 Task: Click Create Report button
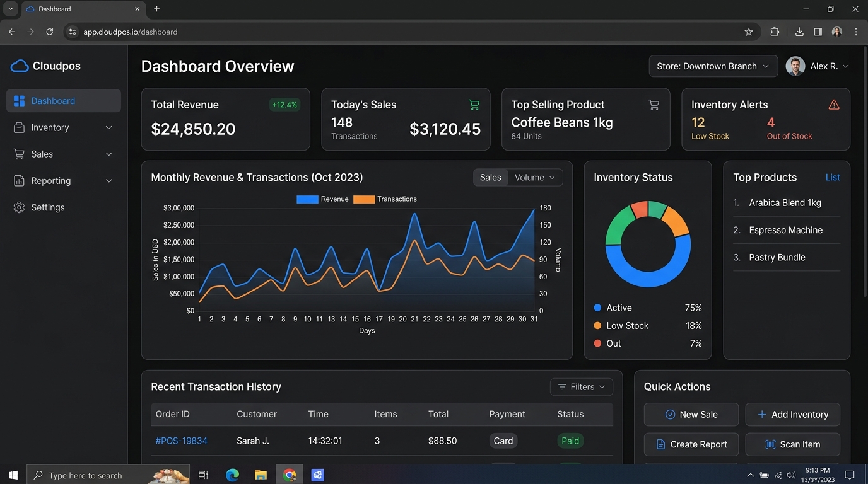(x=691, y=444)
